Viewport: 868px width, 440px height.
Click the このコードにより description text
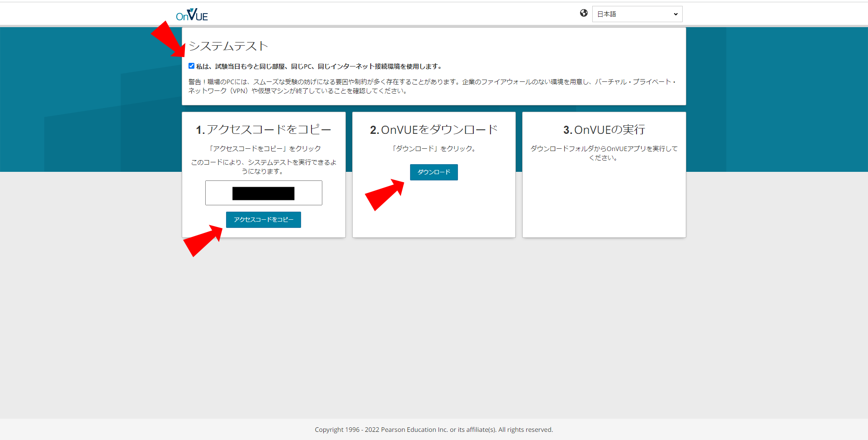coord(264,167)
